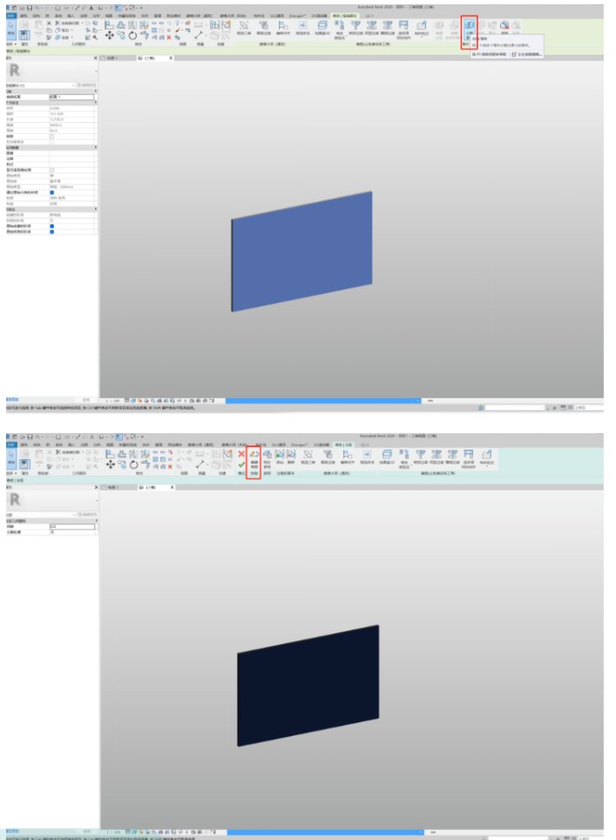The image size is (616, 840).
Task: Click the green Finish checkmark in lower ribbon
Action: (241, 465)
